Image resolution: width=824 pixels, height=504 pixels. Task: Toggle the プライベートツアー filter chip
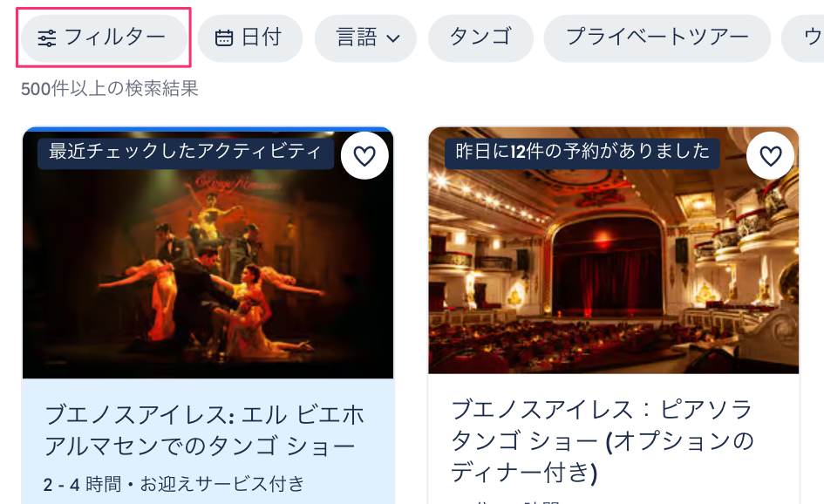[x=657, y=37]
